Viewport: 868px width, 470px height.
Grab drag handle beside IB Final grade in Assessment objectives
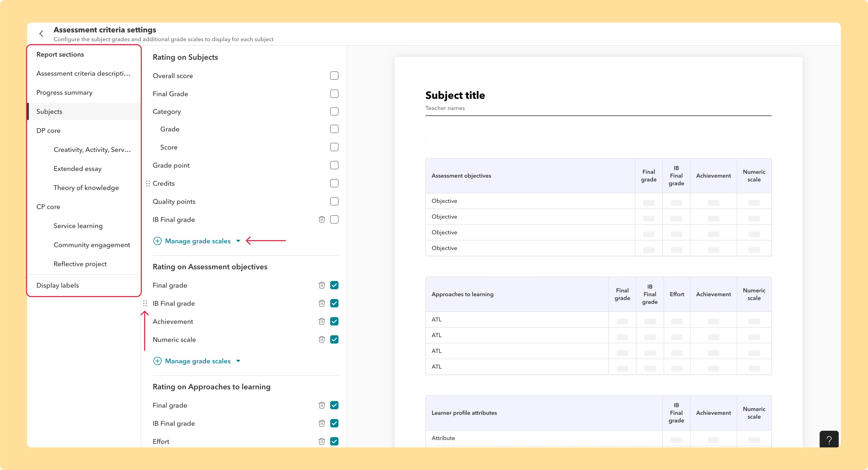(x=145, y=303)
